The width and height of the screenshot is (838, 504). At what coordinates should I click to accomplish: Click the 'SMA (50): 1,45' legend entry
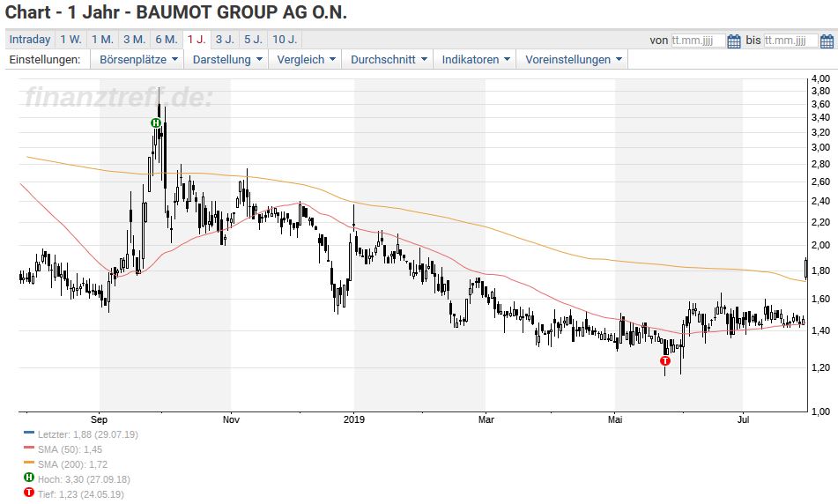(x=70, y=449)
